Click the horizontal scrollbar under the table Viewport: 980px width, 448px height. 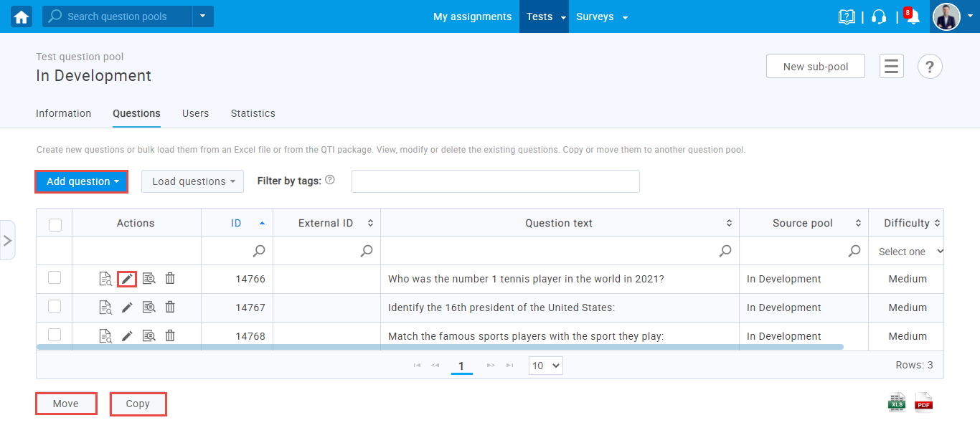(439, 347)
